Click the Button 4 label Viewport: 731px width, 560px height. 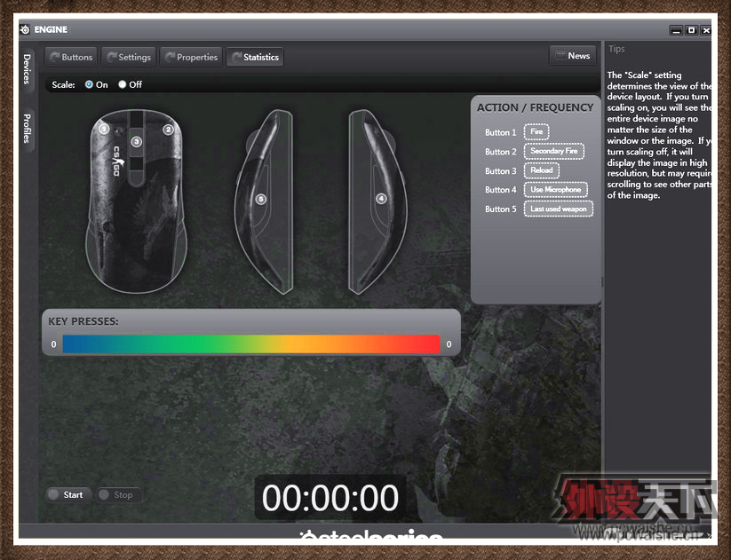[501, 190]
